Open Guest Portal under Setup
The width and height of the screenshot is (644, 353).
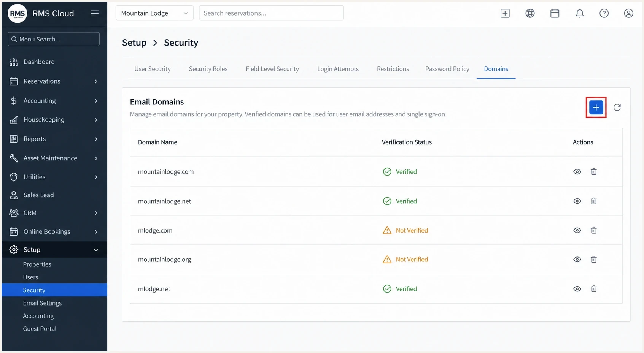[x=40, y=329]
